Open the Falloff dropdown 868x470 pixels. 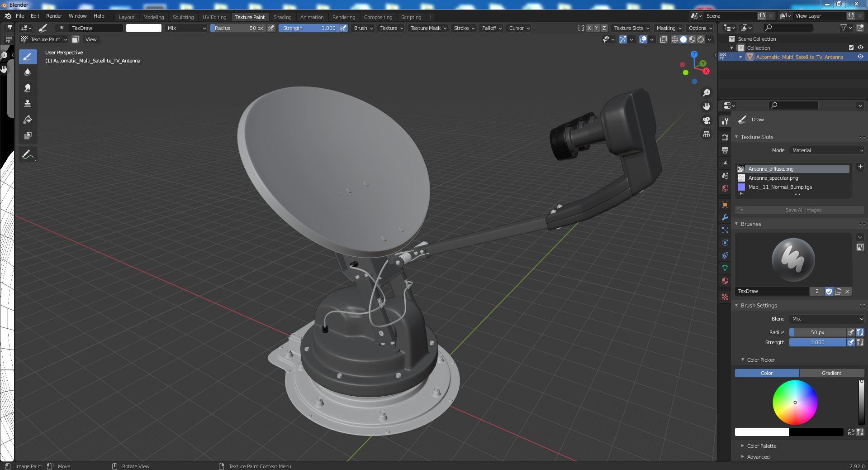point(492,28)
